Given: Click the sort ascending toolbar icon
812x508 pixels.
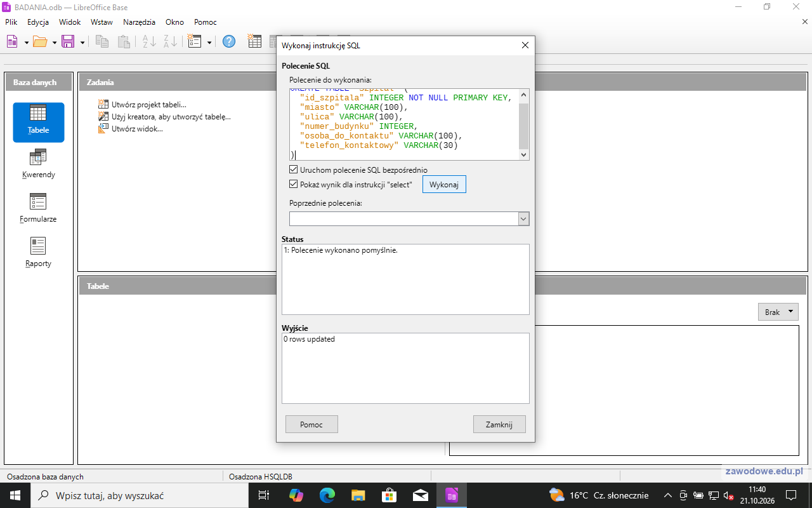Looking at the screenshot, I should (x=149, y=41).
